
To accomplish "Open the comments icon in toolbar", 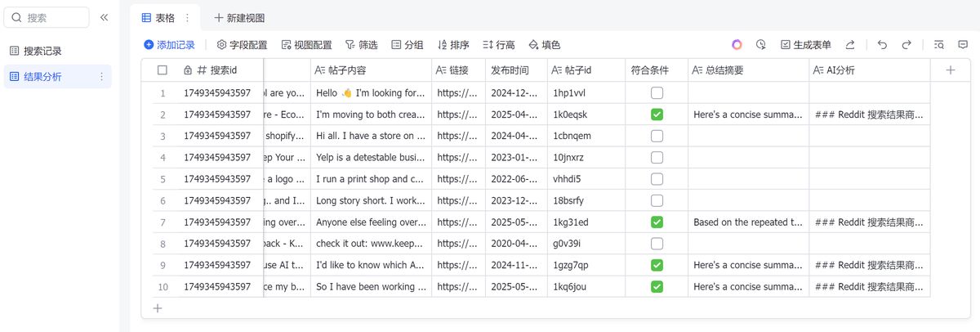I will coord(963,45).
